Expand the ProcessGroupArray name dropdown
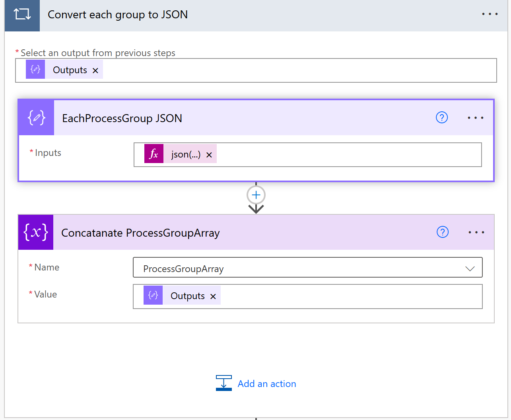The width and height of the screenshot is (511, 420). pos(470,269)
